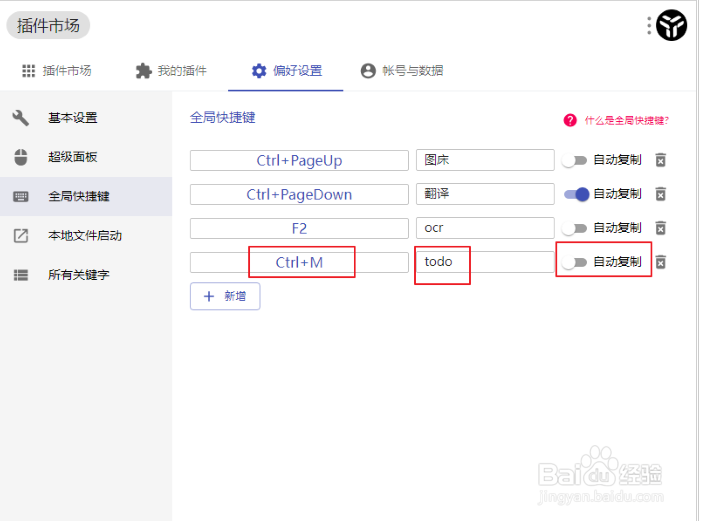This screenshot has width=702, height=521.
Task: Open the 我的插件 tab
Action: click(171, 71)
